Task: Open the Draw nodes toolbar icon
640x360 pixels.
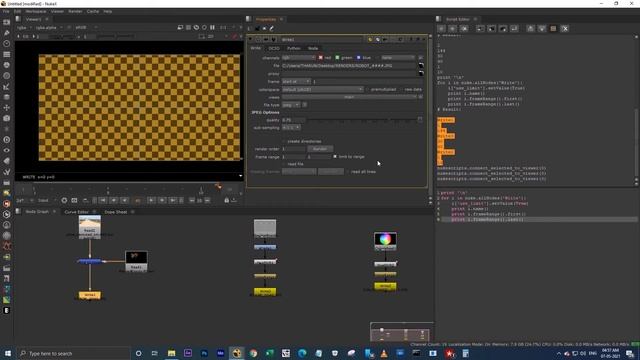Action: (7, 33)
